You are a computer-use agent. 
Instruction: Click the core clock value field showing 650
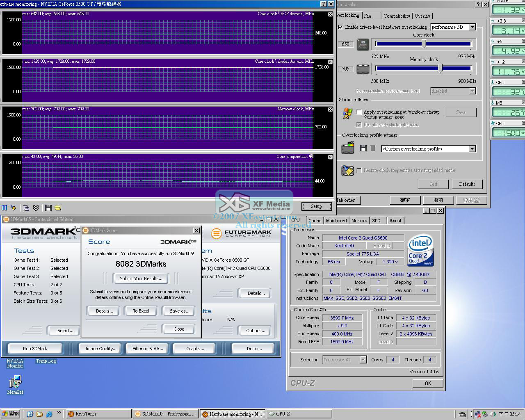point(346,44)
